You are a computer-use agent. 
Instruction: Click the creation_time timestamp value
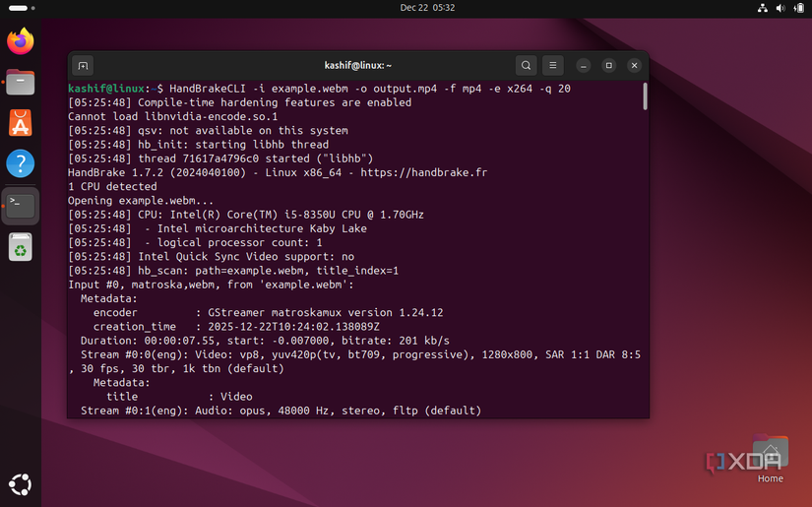pos(293,326)
